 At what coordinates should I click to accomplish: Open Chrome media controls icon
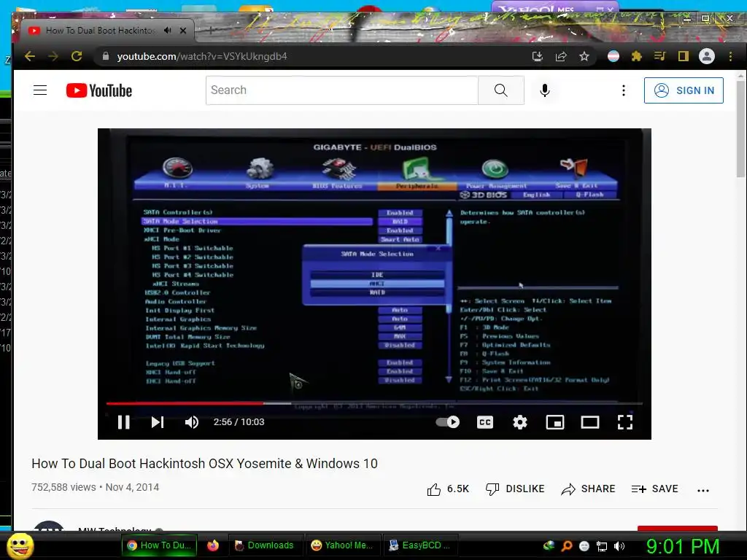659,57
